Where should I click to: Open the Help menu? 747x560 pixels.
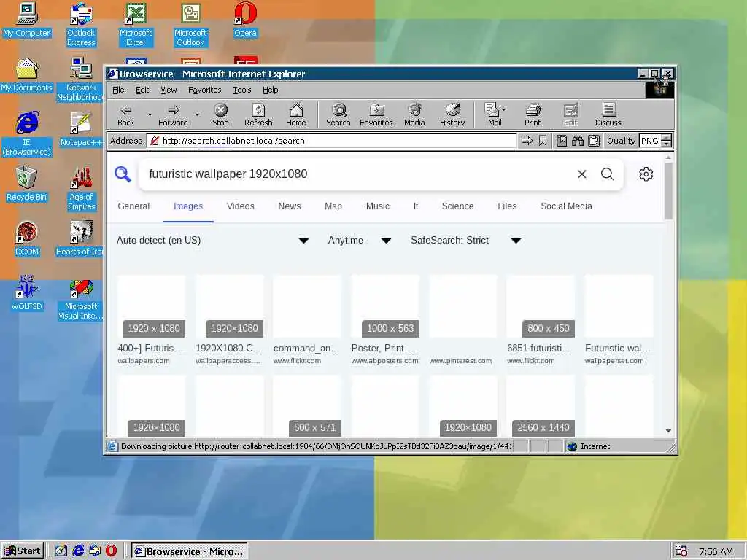(x=270, y=90)
